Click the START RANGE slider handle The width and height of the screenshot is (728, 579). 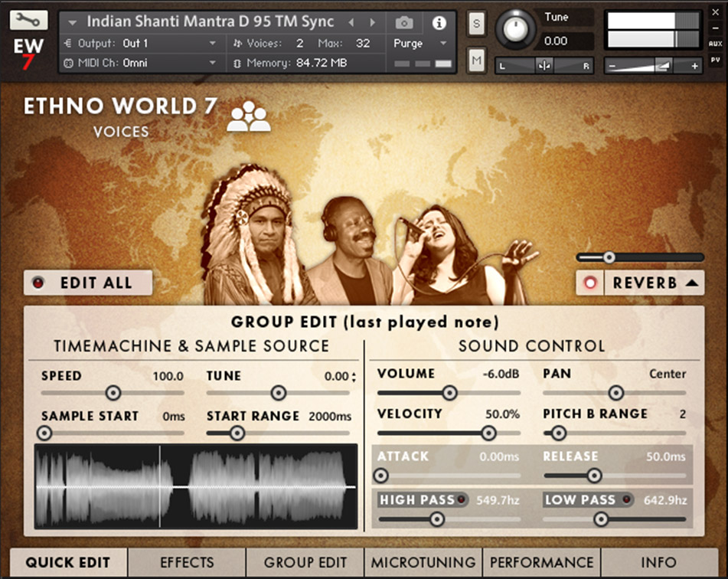(237, 433)
